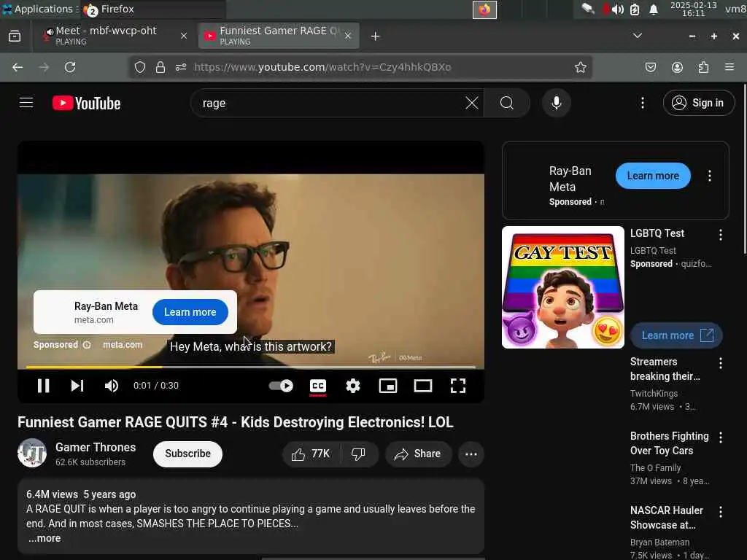Open the YouTube guide hamburger menu

pyautogui.click(x=26, y=103)
